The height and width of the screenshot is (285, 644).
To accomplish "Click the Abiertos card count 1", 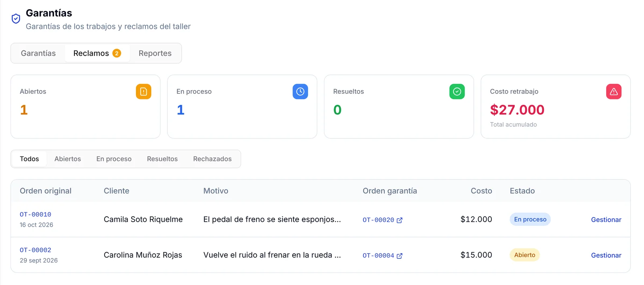I will 24,109.
